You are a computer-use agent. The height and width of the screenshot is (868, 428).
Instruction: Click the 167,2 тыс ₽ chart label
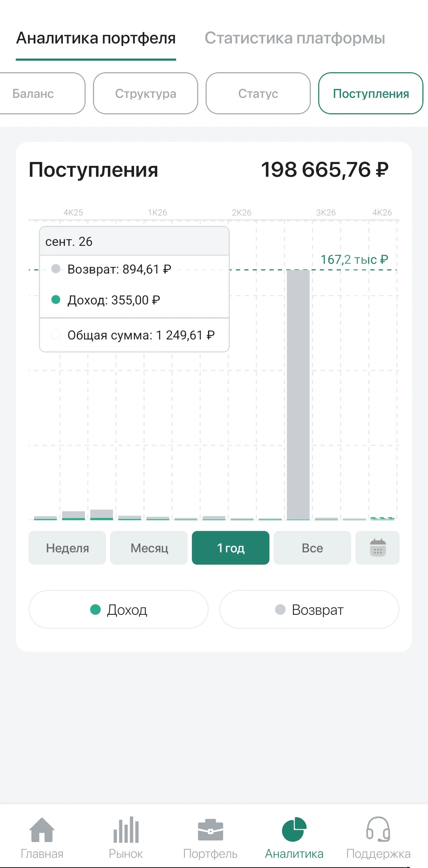(x=354, y=260)
